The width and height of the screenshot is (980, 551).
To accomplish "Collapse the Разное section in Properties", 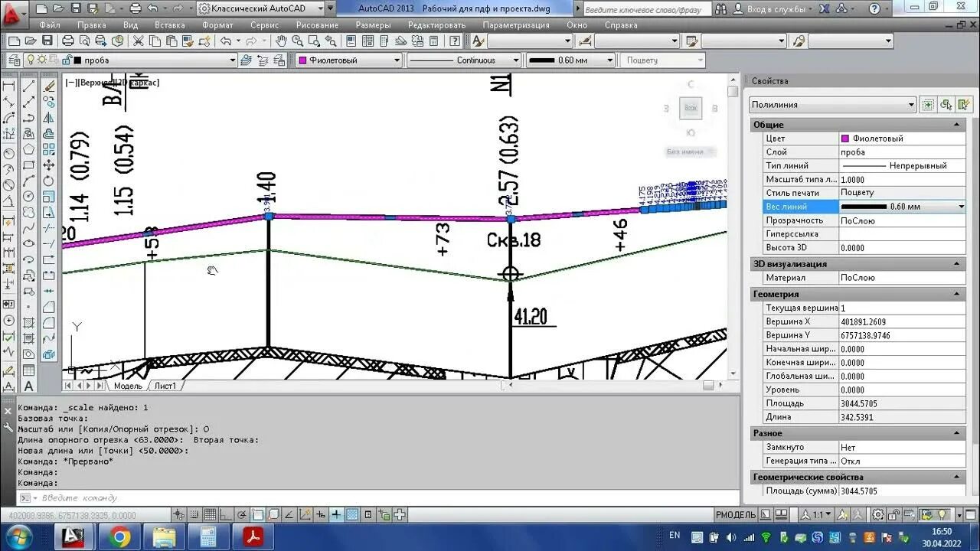I will pos(956,433).
